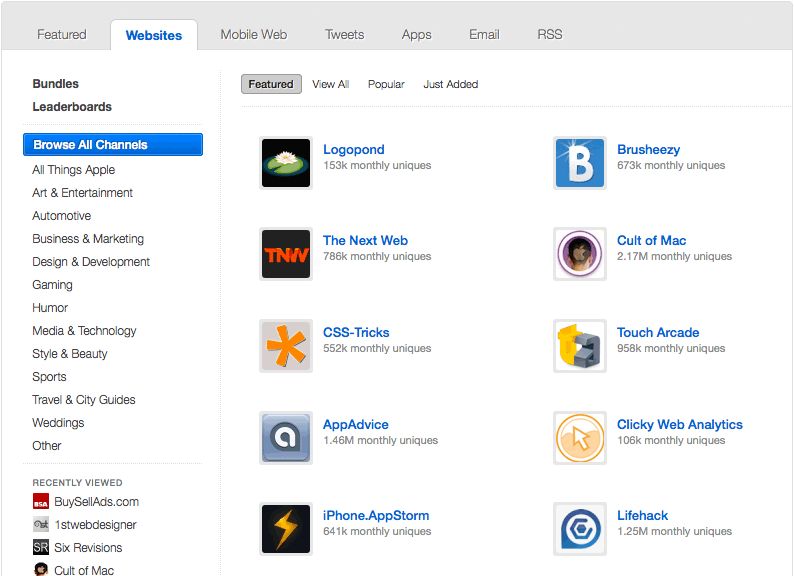This screenshot has height=576, width=794.
Task: Open Six Revisions from Recently Viewed
Action: pos(88,548)
